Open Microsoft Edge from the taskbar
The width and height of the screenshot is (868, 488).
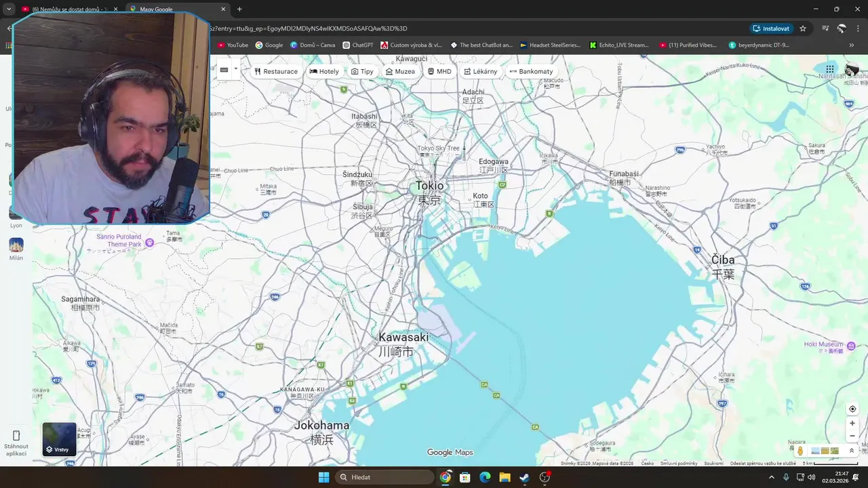pos(485,477)
